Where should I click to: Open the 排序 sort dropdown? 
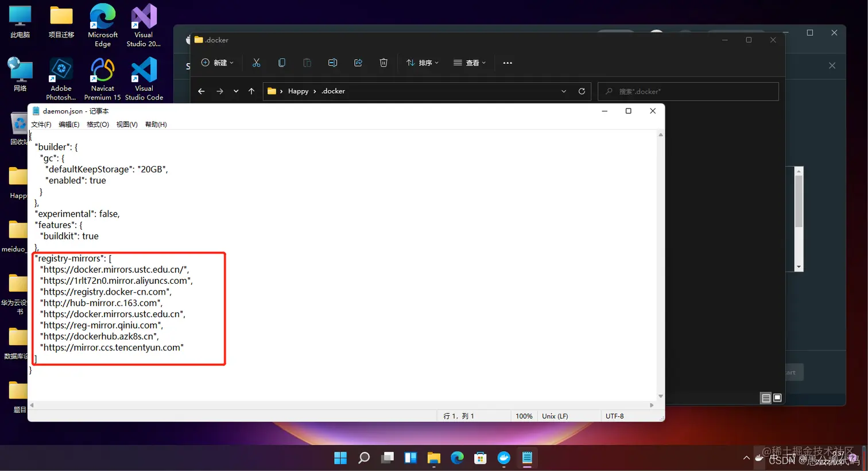click(x=423, y=63)
